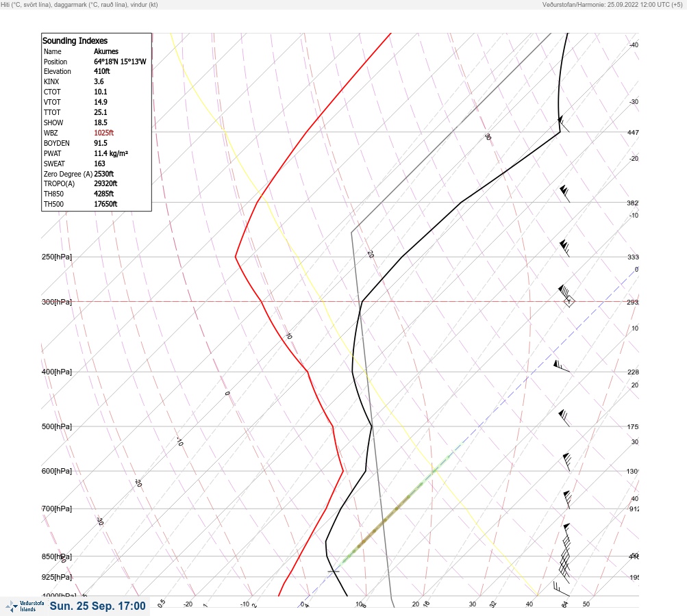This screenshot has width=687, height=616.
Task: Click the Veðurstofa Íslands logo
Action: (x=25, y=606)
